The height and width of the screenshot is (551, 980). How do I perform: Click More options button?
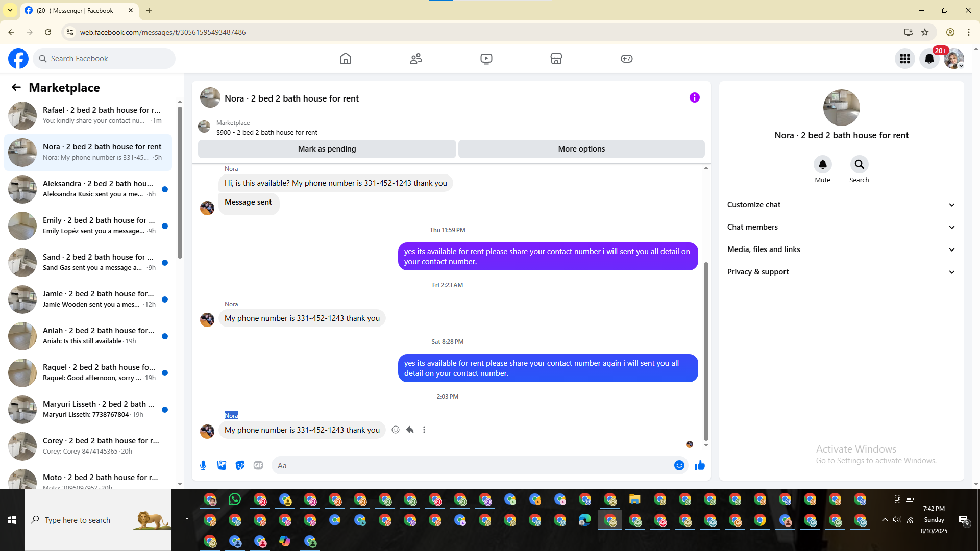[x=581, y=149]
